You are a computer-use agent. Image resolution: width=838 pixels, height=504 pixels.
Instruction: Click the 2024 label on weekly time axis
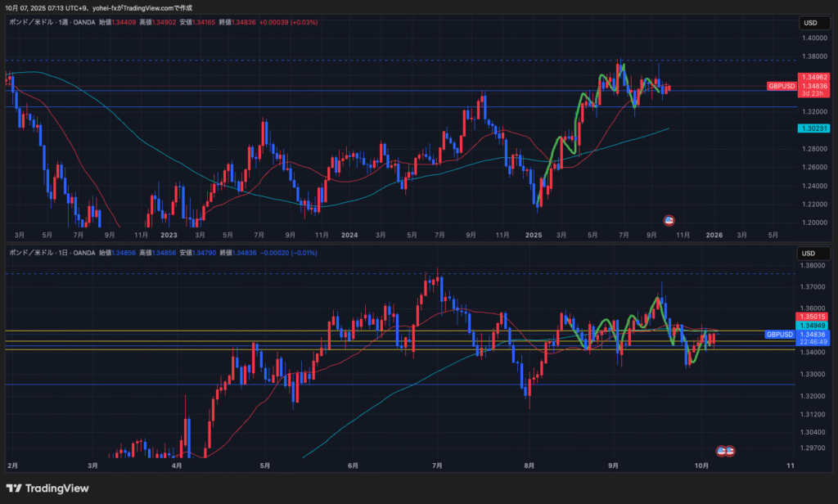pos(349,235)
